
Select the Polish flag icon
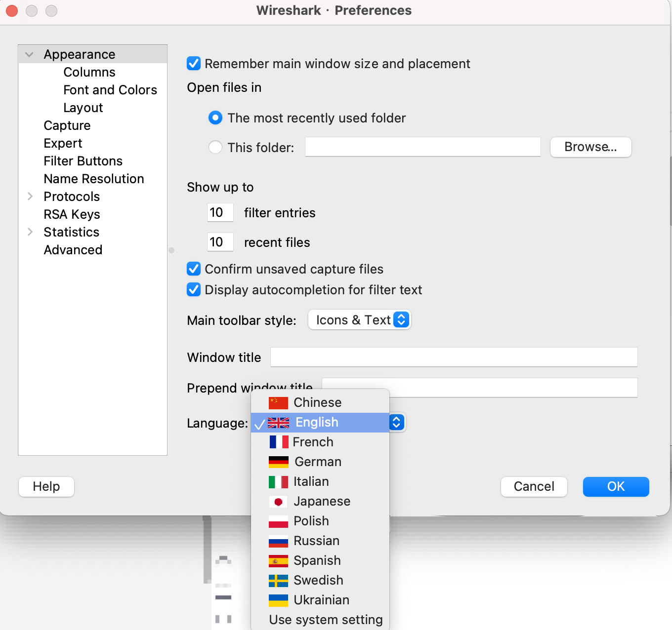coord(279,521)
